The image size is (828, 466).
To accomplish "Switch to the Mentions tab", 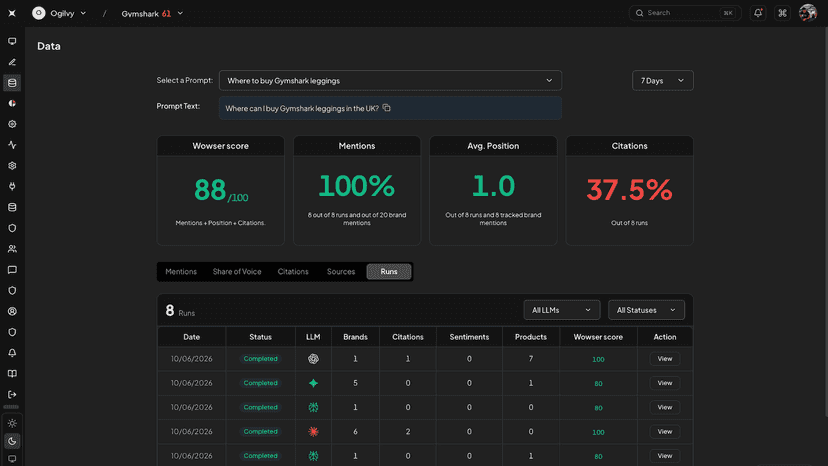I will point(181,272).
